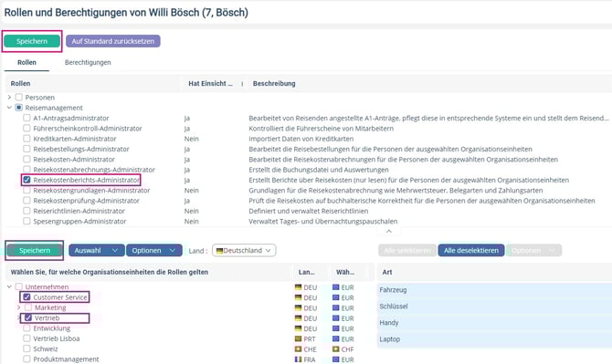Reset roles with Auf Standard zurücksetzen
Viewport: 612px width, 364px height.
112,41
